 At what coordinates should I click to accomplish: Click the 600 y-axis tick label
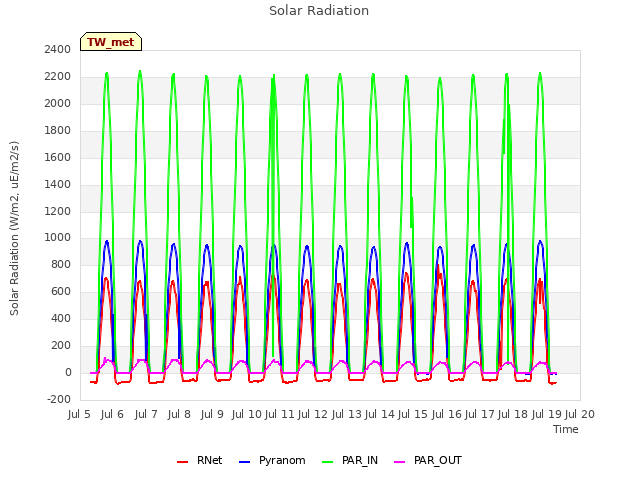point(61,291)
